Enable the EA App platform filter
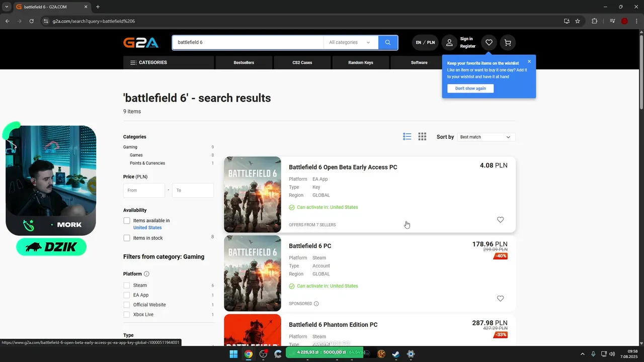Viewport: 644px width, 362px height. [127, 295]
